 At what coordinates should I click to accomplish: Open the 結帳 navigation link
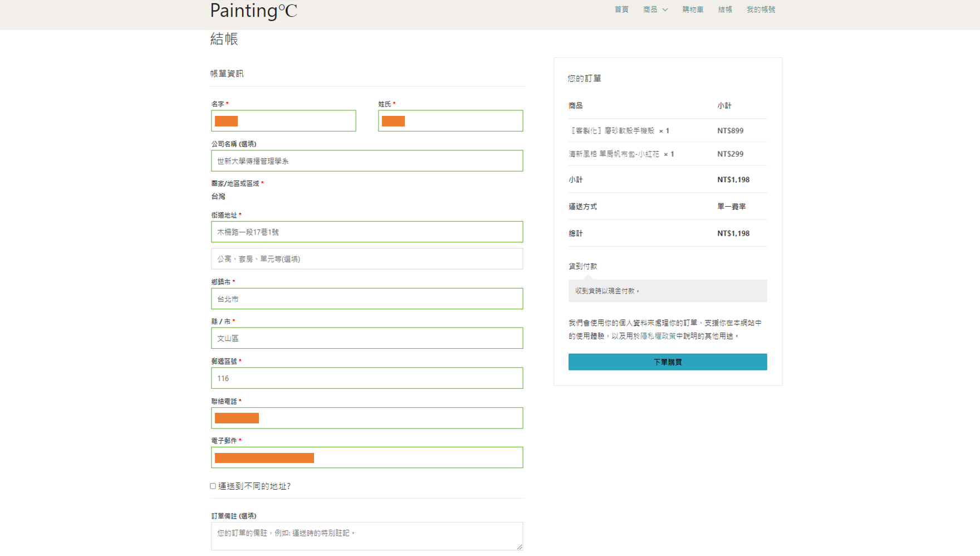pyautogui.click(x=725, y=10)
